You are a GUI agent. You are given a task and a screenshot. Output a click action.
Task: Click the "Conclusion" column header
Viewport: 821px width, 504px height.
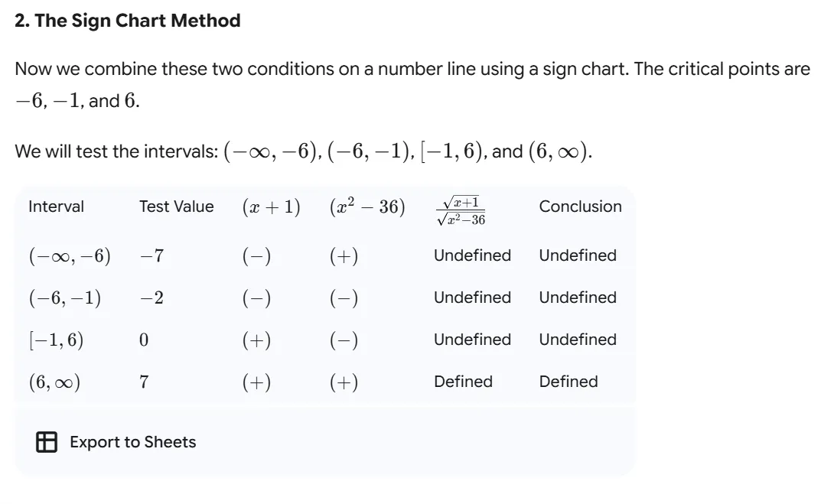coord(580,206)
